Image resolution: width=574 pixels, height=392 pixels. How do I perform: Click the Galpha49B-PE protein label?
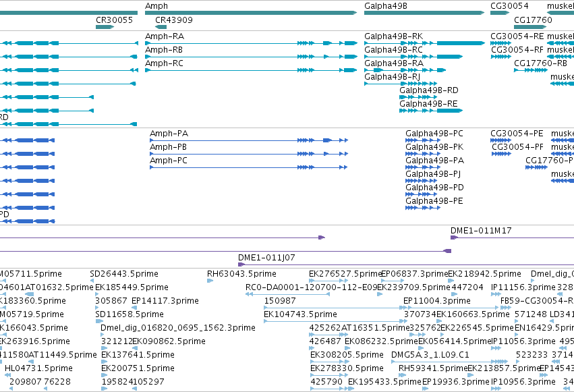(434, 201)
